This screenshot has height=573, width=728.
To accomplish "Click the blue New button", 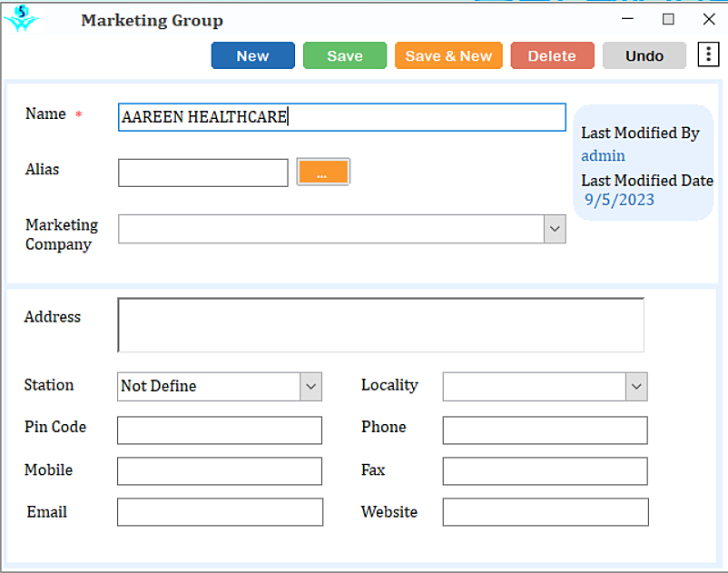I will [x=252, y=55].
